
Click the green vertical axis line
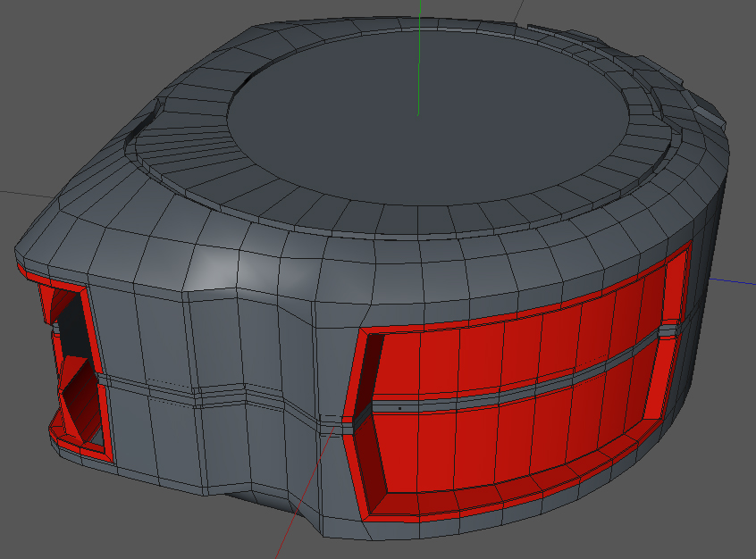pyautogui.click(x=419, y=58)
